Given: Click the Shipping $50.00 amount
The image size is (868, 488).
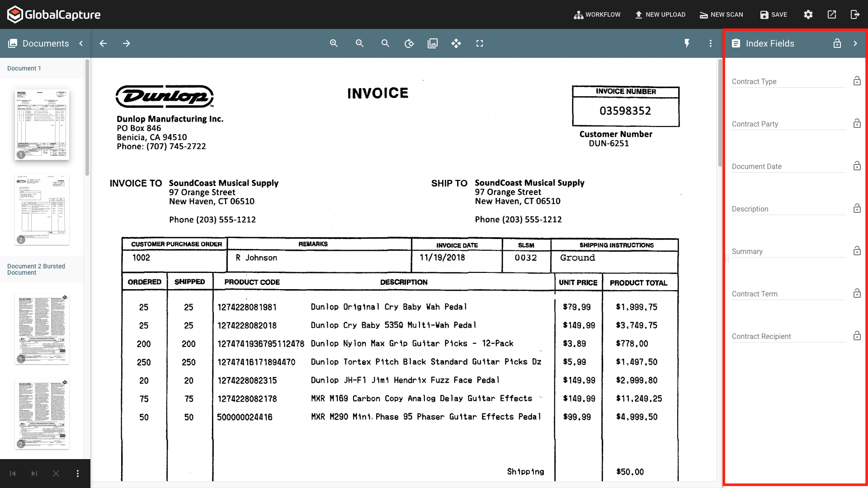Looking at the screenshot, I should click(630, 472).
